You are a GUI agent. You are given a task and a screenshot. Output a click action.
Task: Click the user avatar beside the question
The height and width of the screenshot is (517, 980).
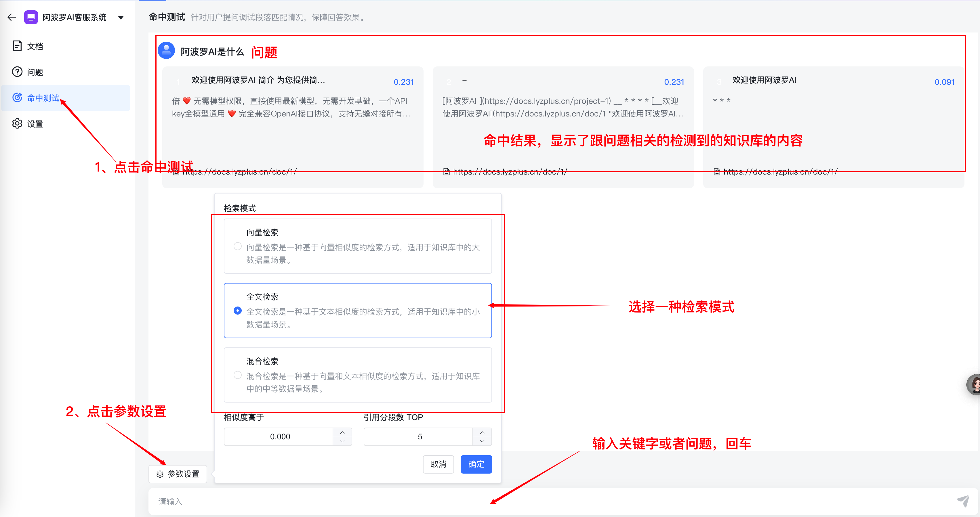pos(166,51)
